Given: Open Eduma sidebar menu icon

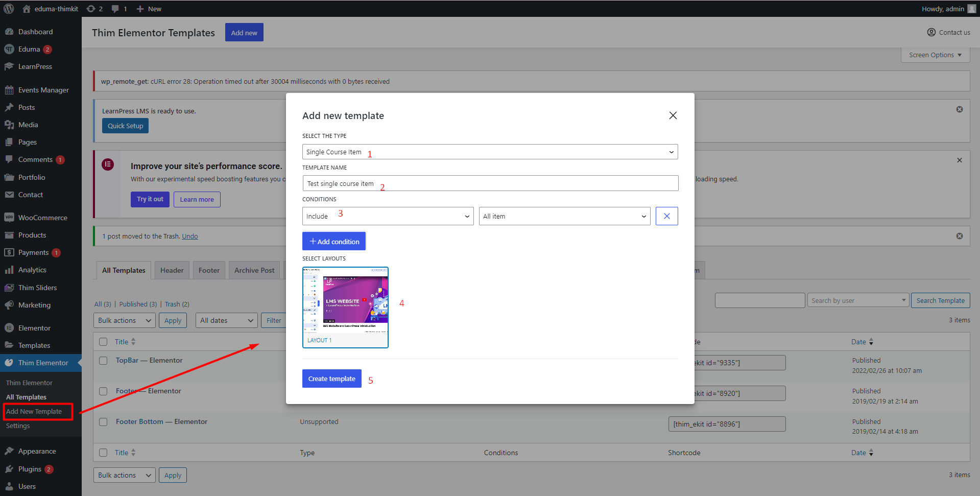Looking at the screenshot, I should [x=9, y=49].
